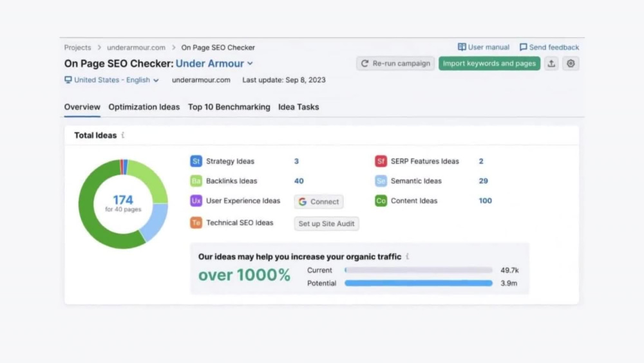Click the Semantic Ideas count 29
644x363 pixels.
point(484,181)
